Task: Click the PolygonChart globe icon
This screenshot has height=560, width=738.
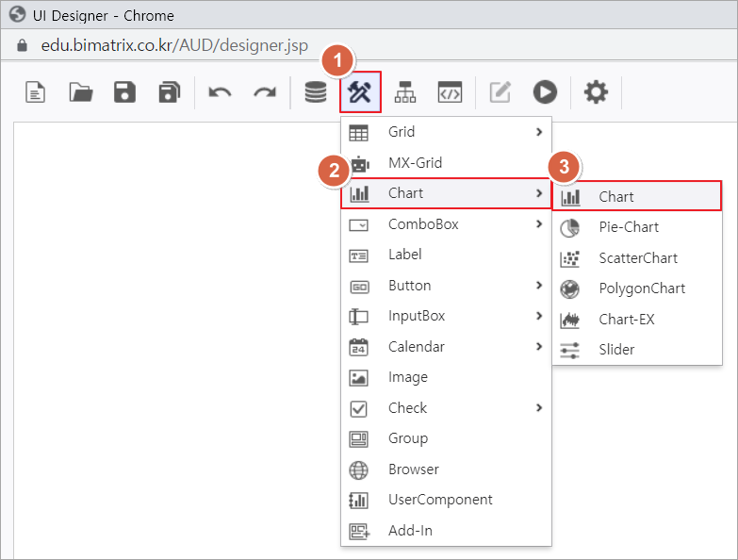Action: point(569,288)
